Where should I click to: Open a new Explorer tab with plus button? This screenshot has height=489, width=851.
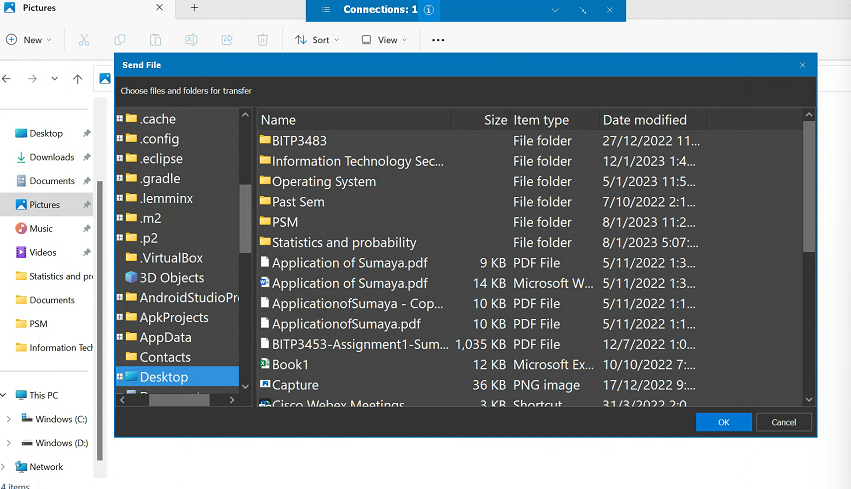coord(194,8)
